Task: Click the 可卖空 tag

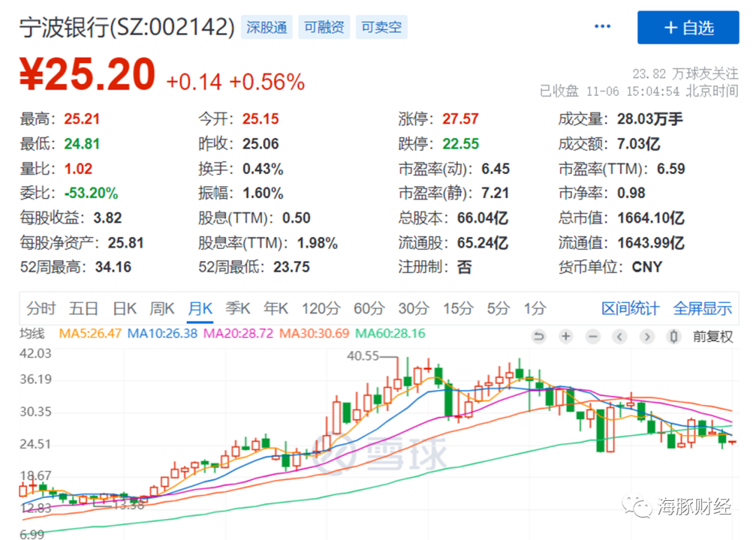Action: point(381,27)
